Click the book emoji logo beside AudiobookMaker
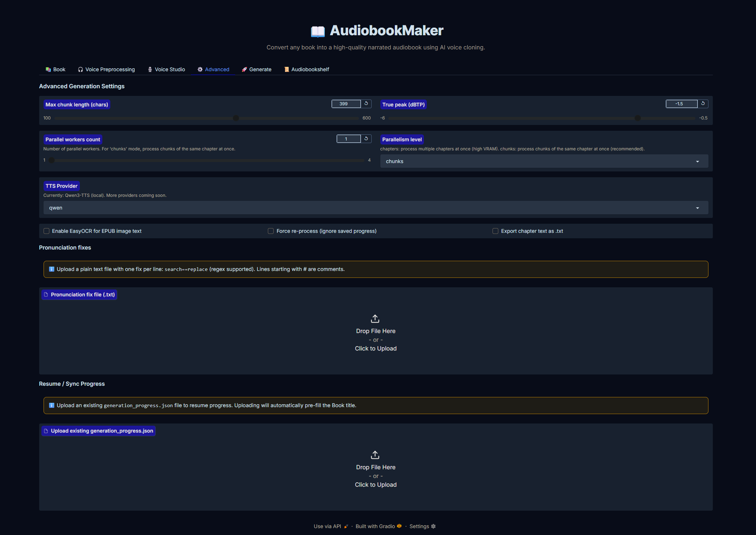 318,31
